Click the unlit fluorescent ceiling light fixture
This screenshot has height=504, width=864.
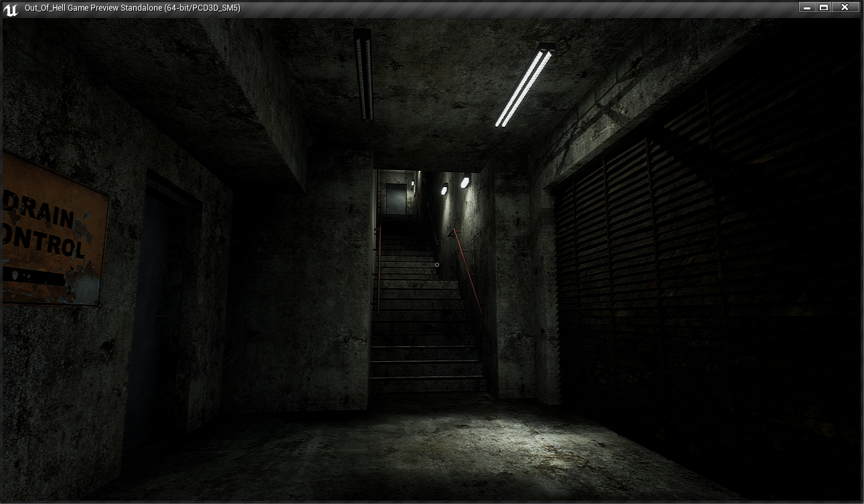tap(364, 74)
